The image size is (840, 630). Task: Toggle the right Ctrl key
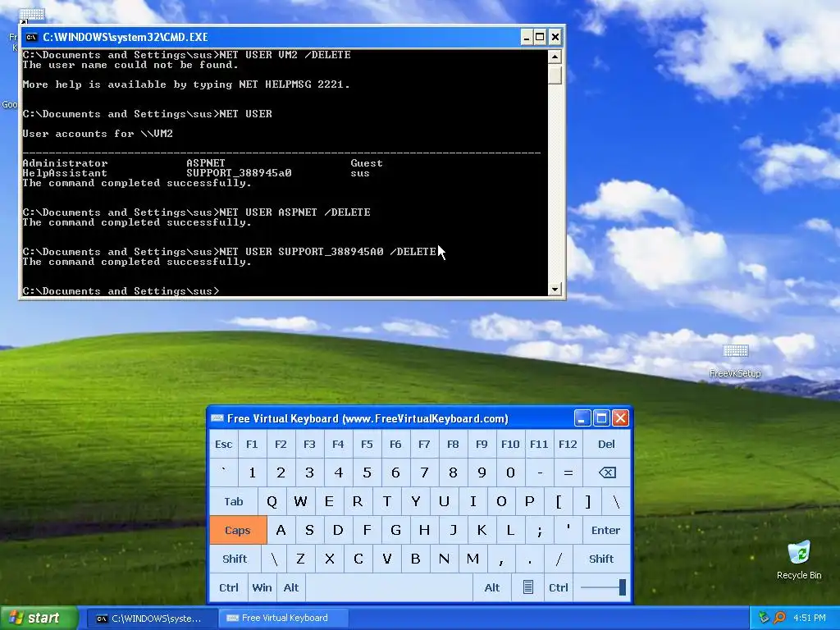(558, 587)
